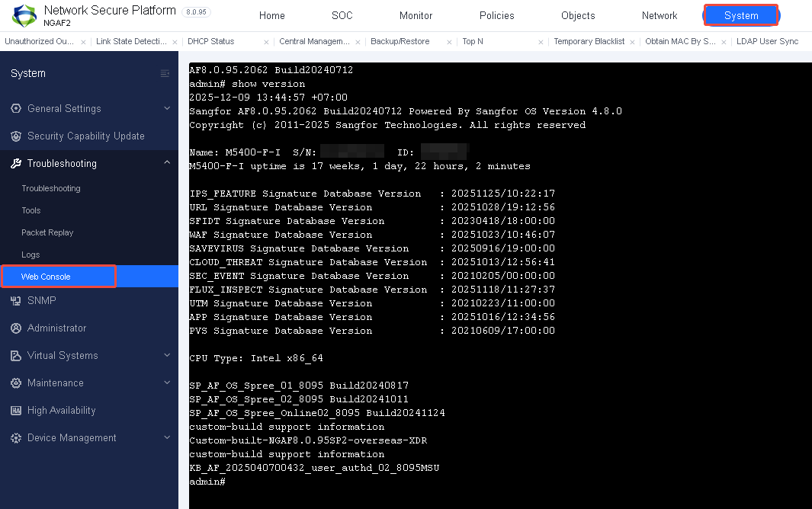This screenshot has height=509, width=812.
Task: Click the Custom-built-NGAF8.0.95SP2-overseas-XDR line
Action: 308,440
